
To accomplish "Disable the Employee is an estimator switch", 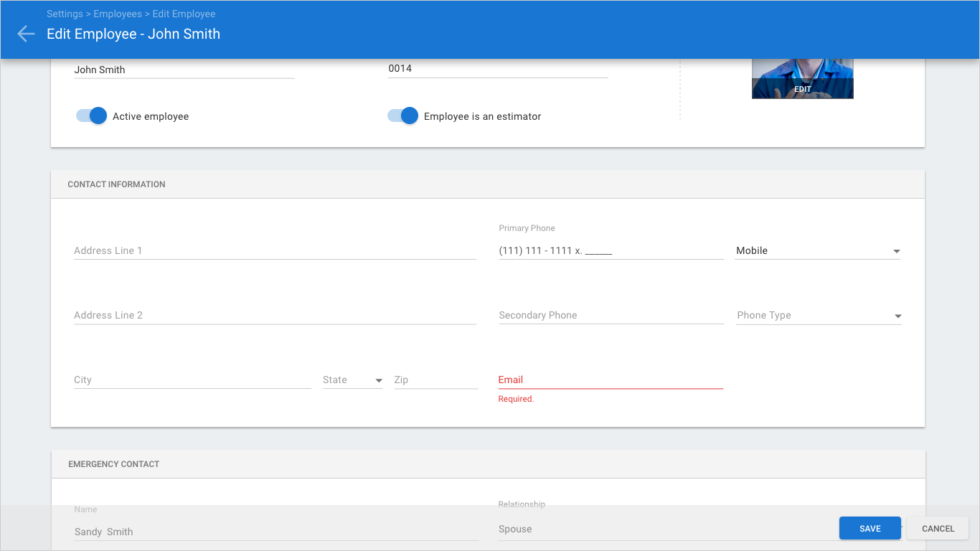I will coord(402,116).
